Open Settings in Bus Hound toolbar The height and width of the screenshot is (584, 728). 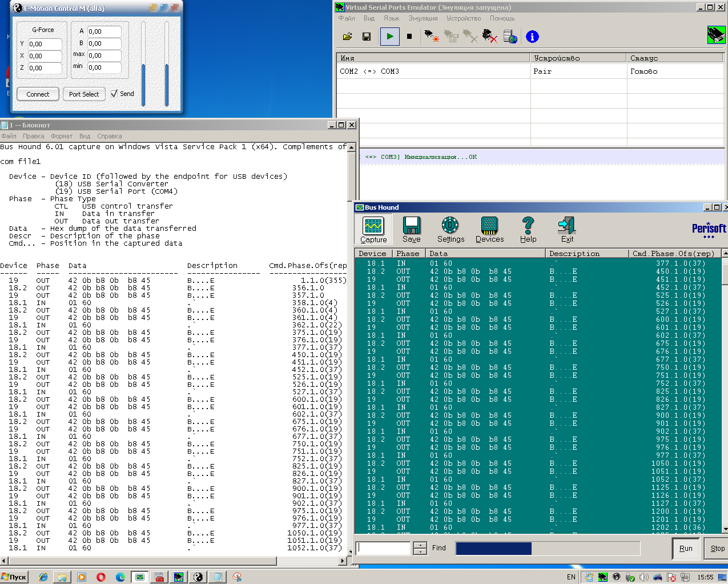click(x=451, y=230)
